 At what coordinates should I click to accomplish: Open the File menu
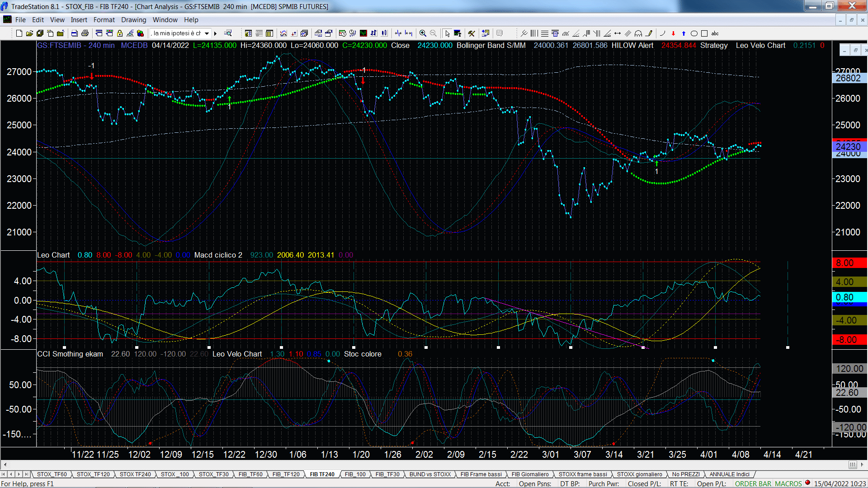[20, 19]
